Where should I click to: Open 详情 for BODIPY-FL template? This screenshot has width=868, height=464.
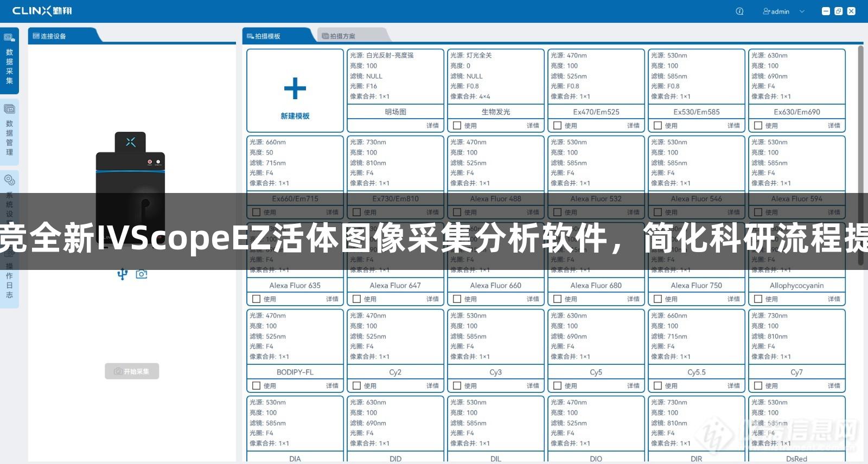click(x=332, y=386)
